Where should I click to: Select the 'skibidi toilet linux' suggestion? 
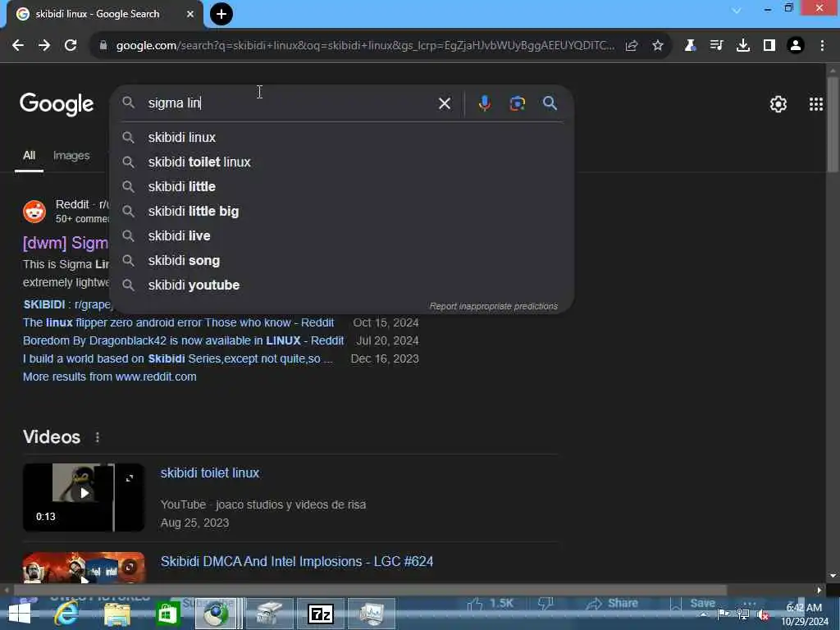342,162
